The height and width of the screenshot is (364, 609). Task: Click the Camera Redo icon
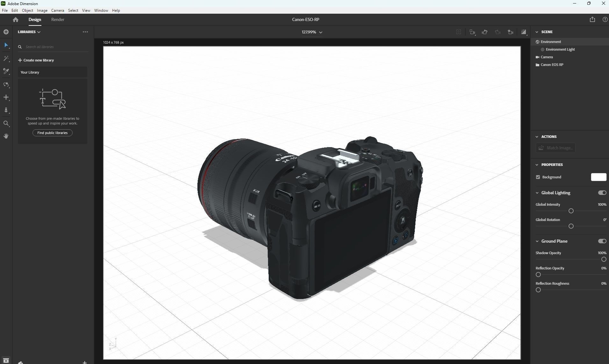pos(498,32)
